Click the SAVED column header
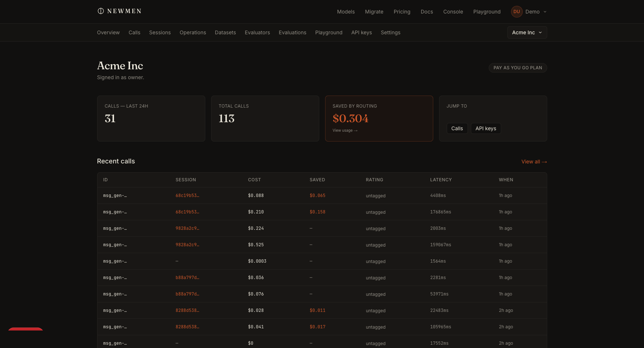 317,180
